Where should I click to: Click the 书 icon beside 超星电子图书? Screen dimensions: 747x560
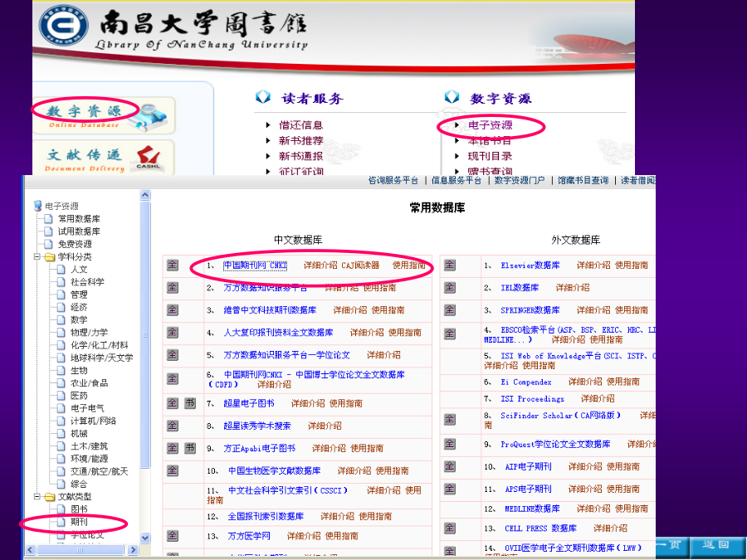point(190,403)
